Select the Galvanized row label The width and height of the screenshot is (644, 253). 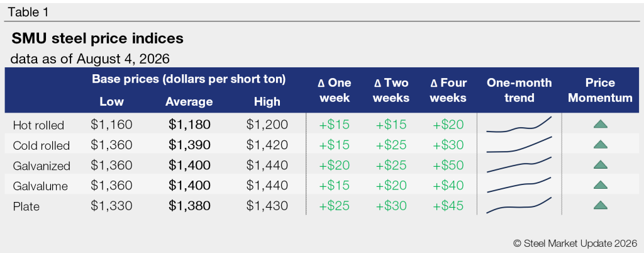point(42,166)
